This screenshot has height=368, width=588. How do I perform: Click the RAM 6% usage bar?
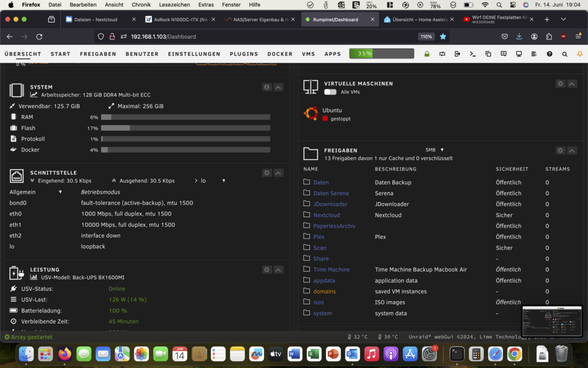[x=186, y=117]
